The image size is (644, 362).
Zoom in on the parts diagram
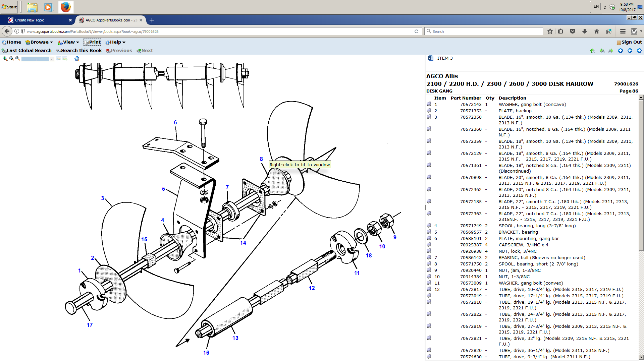[x=5, y=59]
